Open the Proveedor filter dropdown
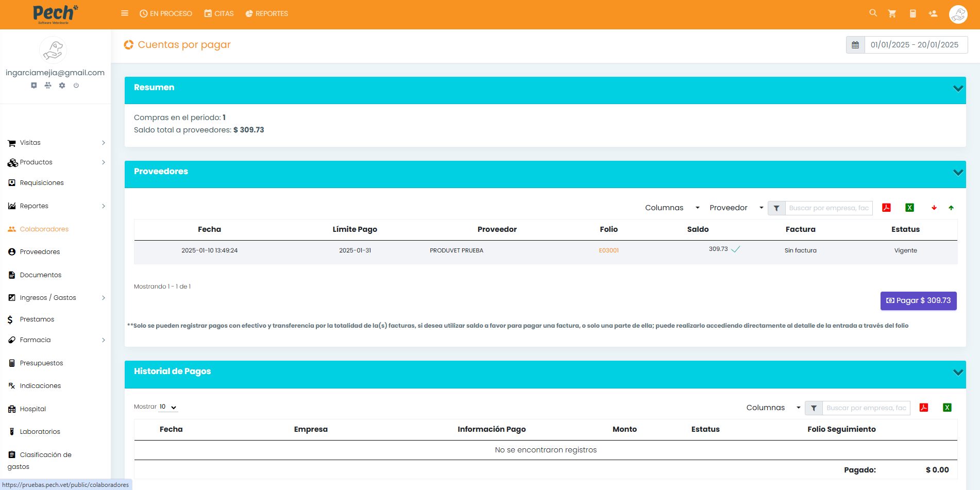 tap(736, 208)
